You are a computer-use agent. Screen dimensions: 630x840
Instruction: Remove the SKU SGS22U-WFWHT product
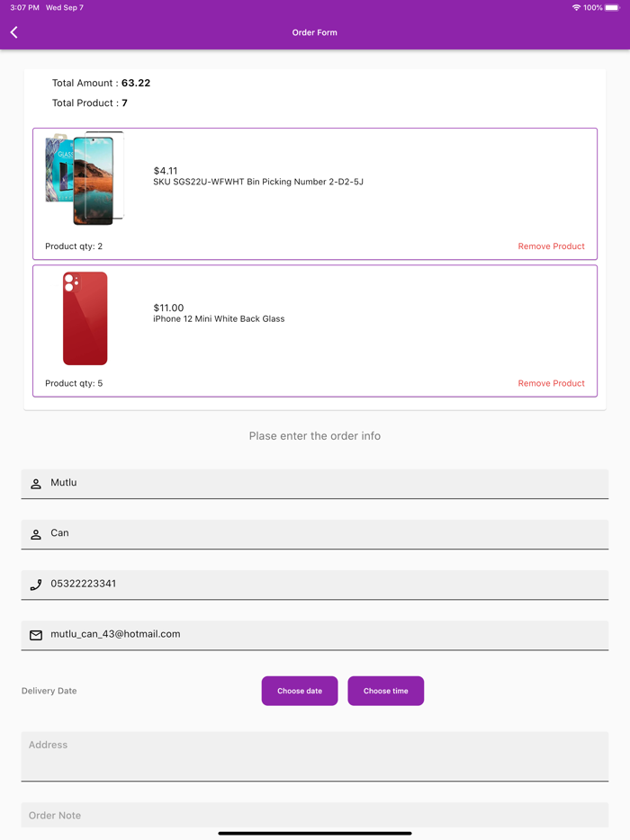(x=551, y=246)
